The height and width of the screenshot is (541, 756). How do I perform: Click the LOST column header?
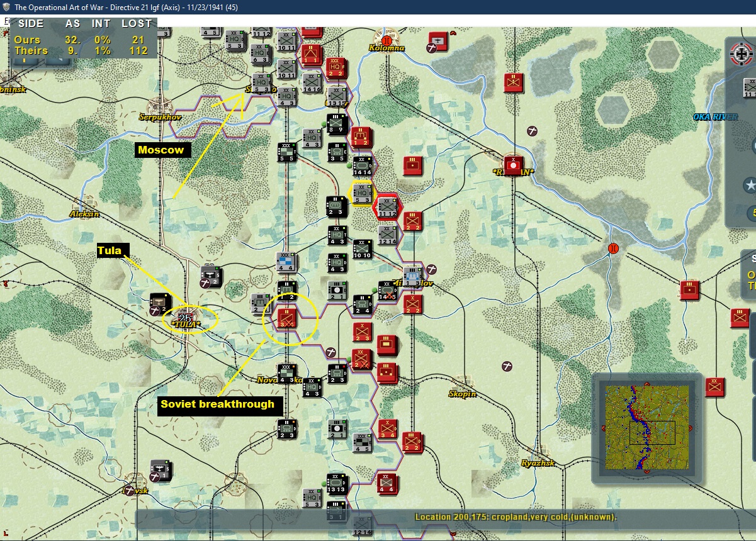(x=137, y=23)
